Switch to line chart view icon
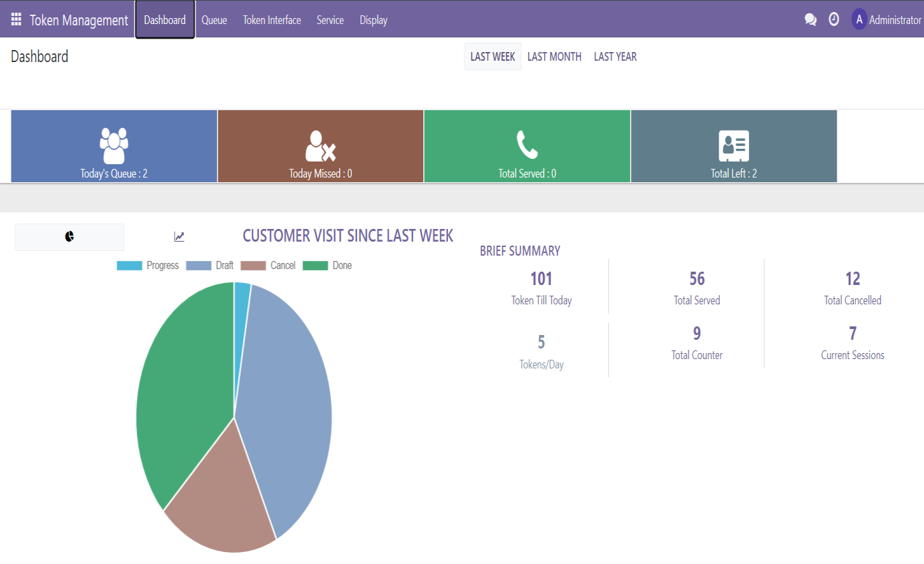Screen dimensions: 924x564 tap(179, 237)
